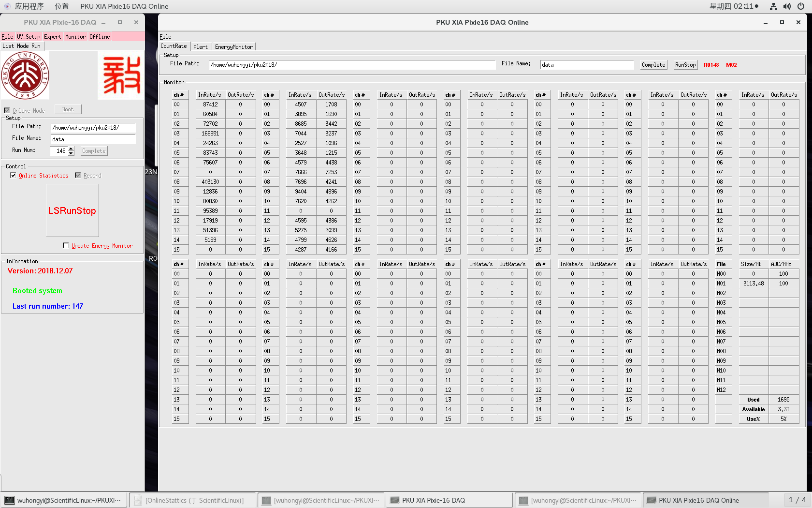
Task: Decrease the Run Num value
Action: [x=71, y=153]
